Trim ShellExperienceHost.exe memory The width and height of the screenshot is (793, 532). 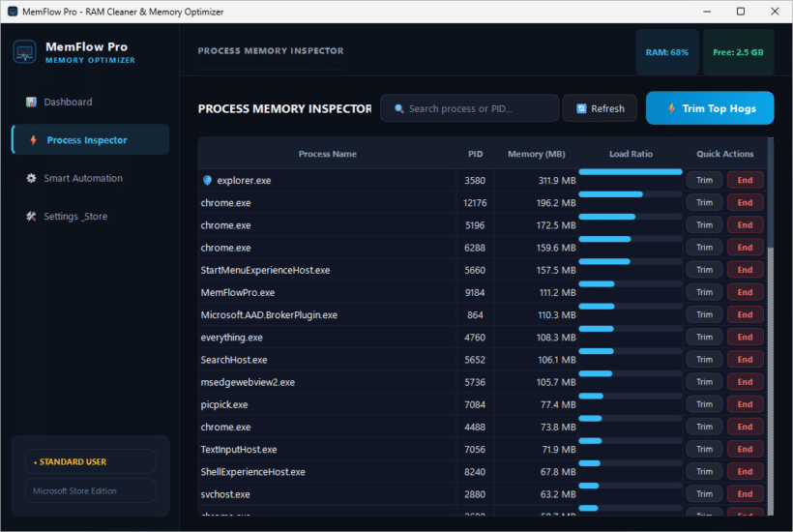pyautogui.click(x=704, y=472)
